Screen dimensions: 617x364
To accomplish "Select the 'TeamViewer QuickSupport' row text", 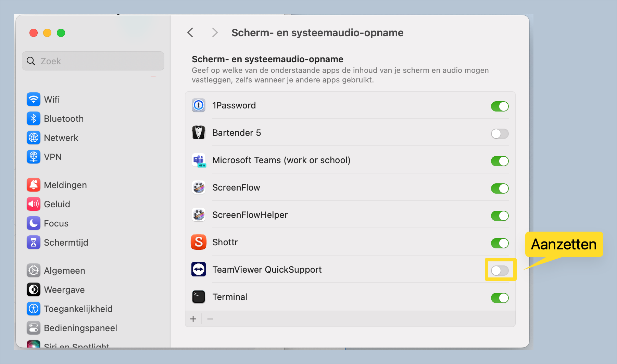I will [x=267, y=270].
